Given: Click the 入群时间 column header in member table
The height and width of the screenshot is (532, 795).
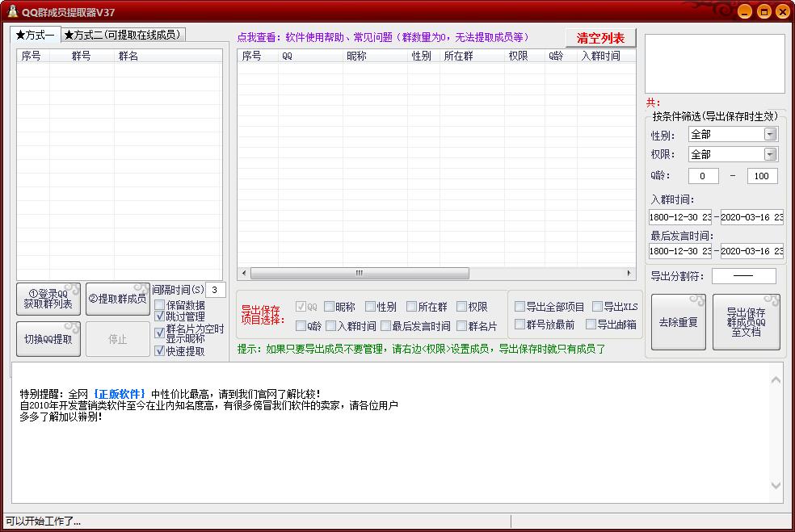Looking at the screenshot, I should [x=607, y=56].
